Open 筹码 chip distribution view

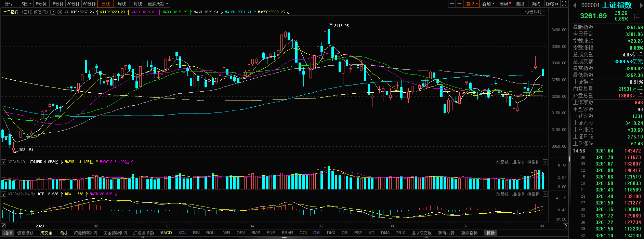[x=505, y=4]
